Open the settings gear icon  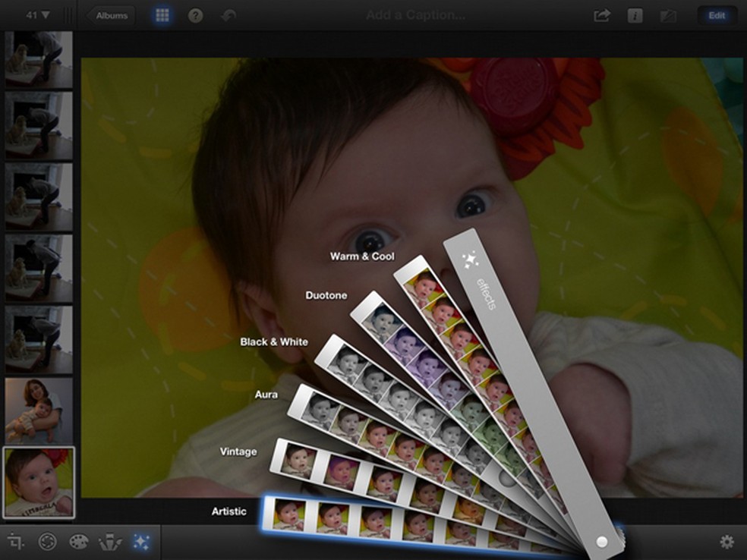point(727,542)
